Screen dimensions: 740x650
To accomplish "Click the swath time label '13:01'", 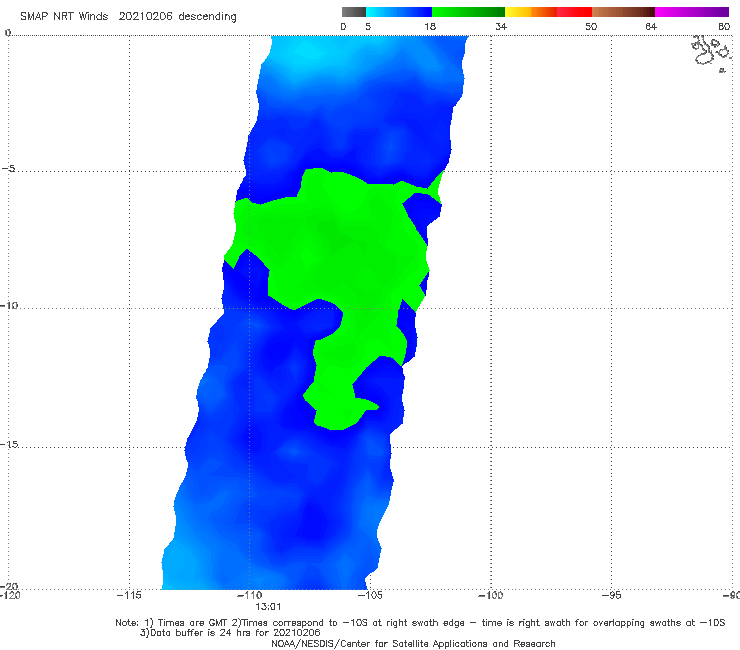I will (268, 607).
